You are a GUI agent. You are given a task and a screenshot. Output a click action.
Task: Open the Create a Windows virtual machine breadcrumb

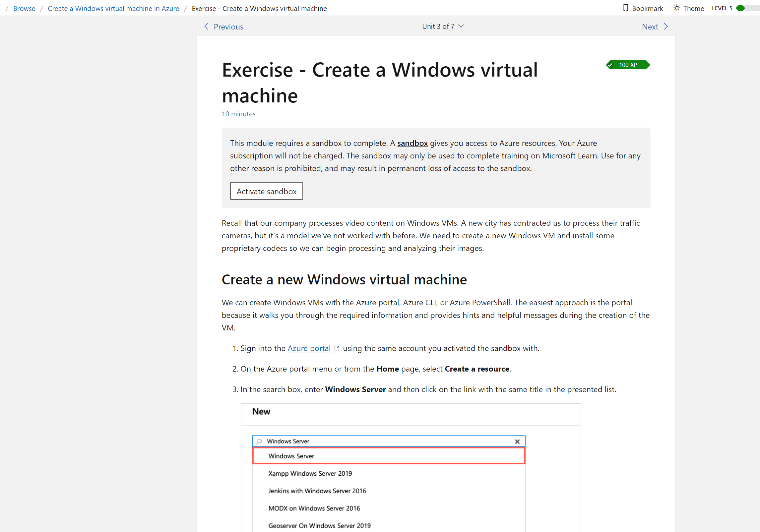113,8
